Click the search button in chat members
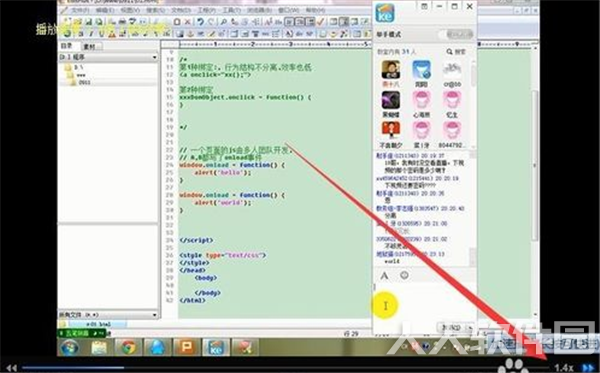Image resolution: width=600 pixels, height=373 pixels. coord(456,51)
